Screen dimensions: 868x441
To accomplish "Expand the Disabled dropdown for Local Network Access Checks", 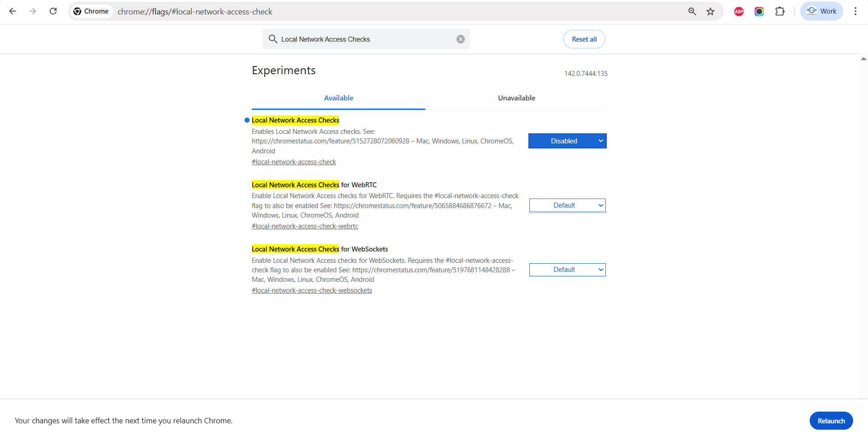I will [567, 141].
